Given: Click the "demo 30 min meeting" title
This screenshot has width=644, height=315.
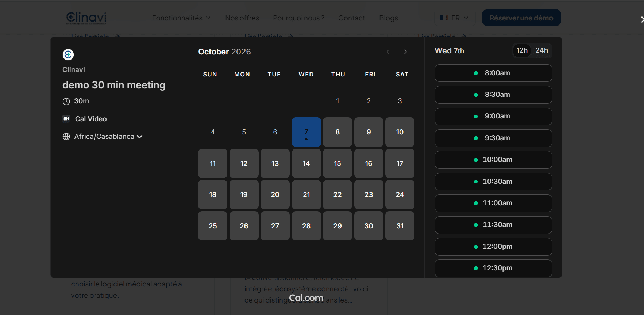Looking at the screenshot, I should coord(114,85).
